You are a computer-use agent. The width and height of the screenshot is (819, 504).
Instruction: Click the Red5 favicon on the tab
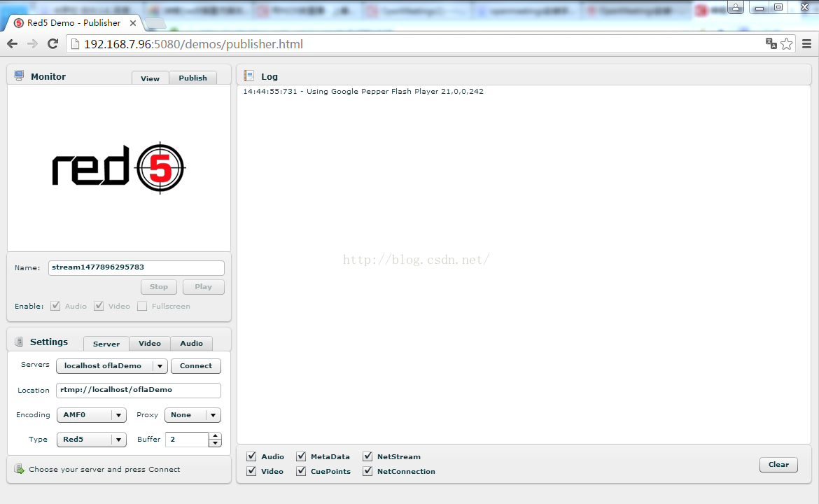tap(19, 23)
